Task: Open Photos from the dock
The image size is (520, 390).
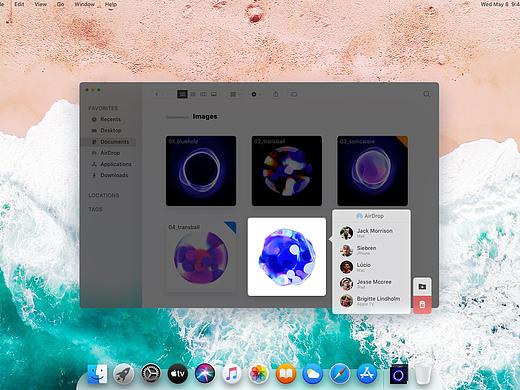Action: (x=259, y=374)
